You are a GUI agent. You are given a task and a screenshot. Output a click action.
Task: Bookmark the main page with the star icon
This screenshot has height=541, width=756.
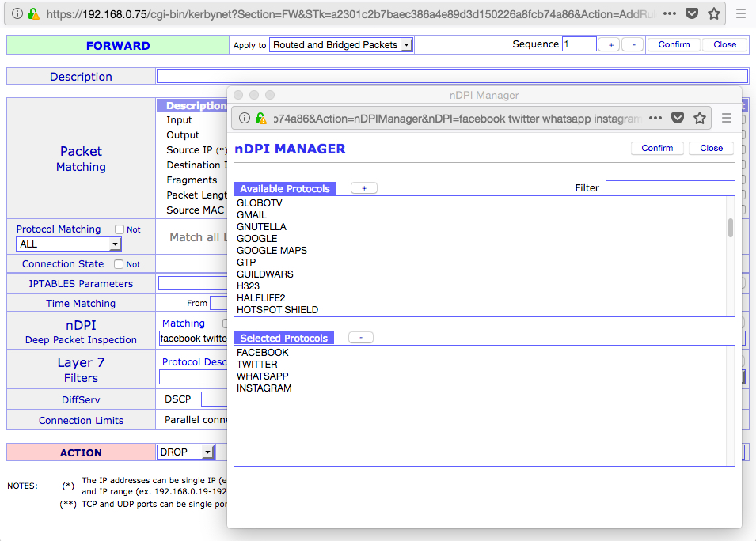[x=714, y=13]
